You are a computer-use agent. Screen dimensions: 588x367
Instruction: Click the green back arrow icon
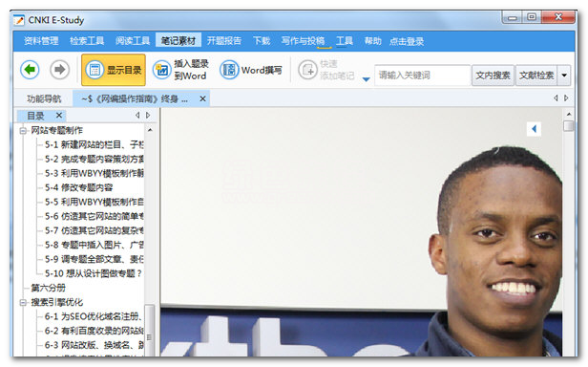[x=30, y=70]
